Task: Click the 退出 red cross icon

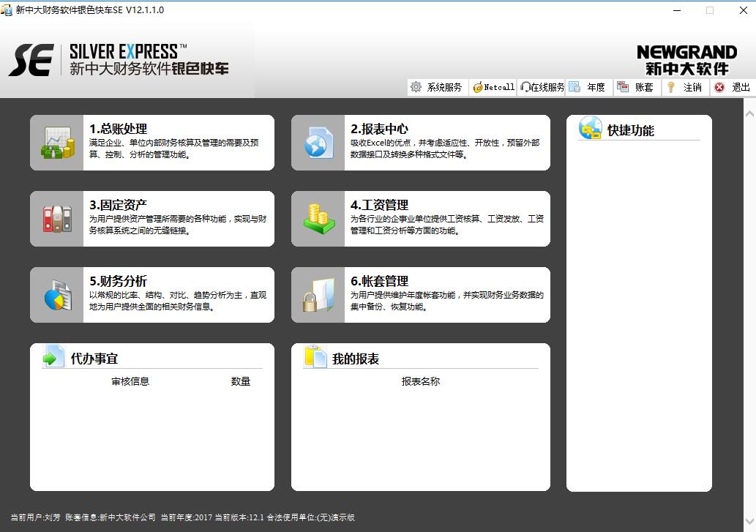Action: coord(719,87)
